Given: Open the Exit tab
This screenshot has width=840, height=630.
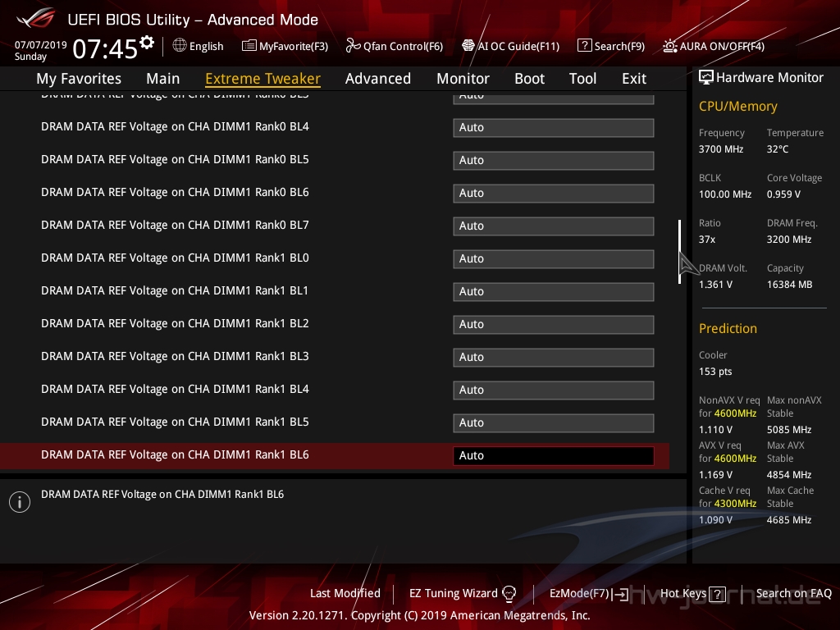Looking at the screenshot, I should click(634, 79).
